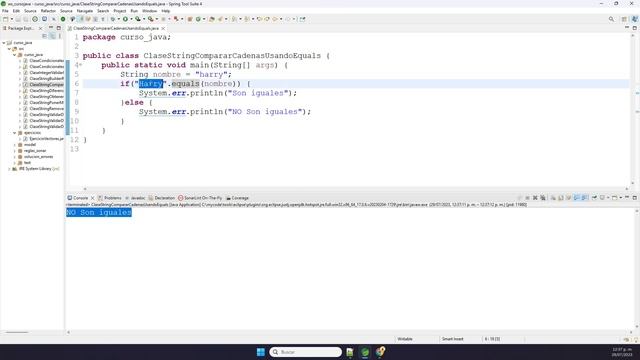640x360 pixels.
Task: Click the green Run toolbar icon
Action: pos(125,19)
